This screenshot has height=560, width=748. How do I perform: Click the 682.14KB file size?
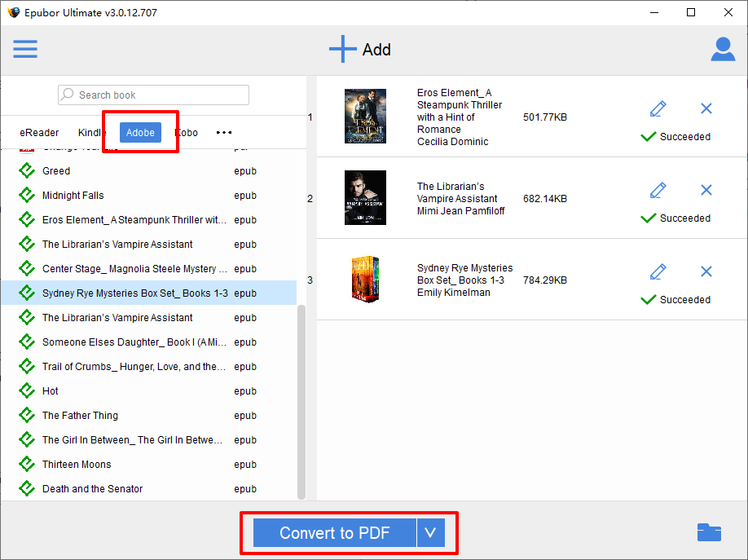[x=545, y=199]
